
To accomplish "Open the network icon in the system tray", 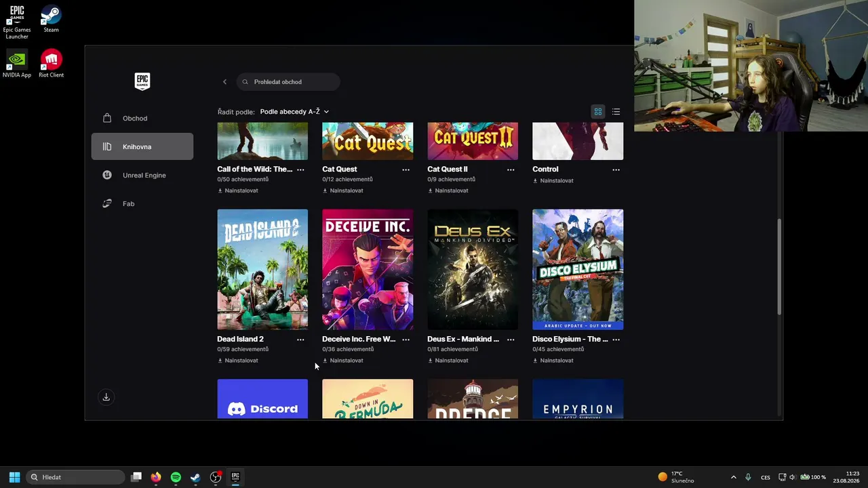I will pos(782,477).
